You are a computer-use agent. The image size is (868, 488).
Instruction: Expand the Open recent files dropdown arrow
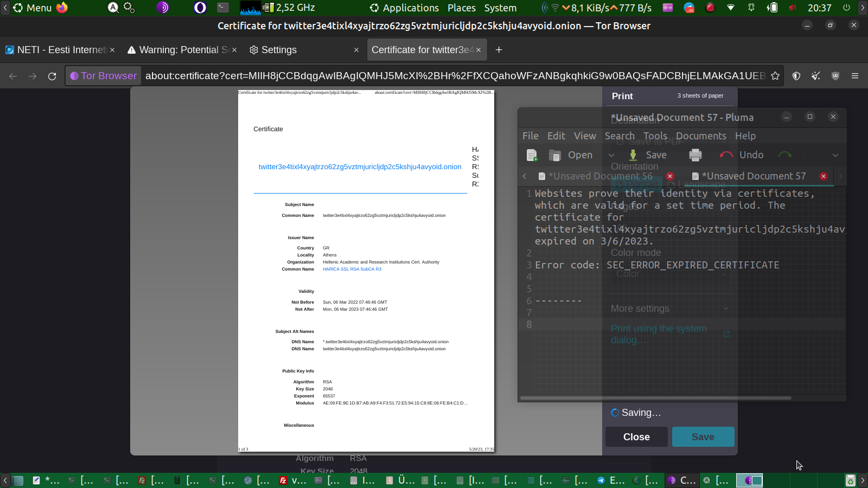point(611,155)
